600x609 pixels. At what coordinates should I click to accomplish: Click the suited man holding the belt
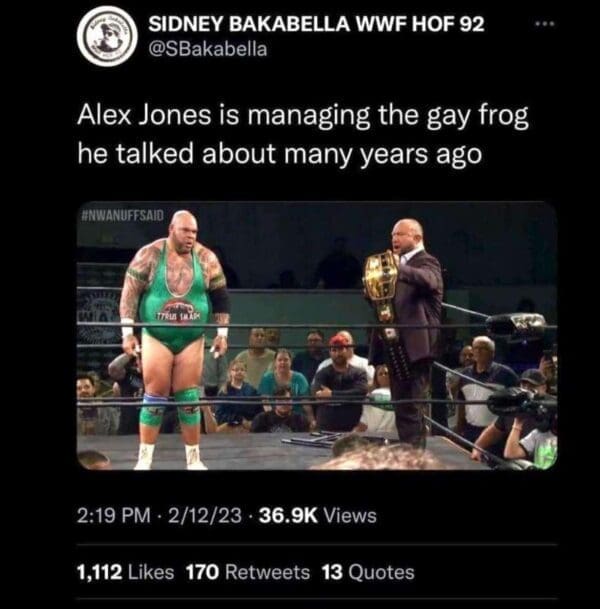[407, 330]
